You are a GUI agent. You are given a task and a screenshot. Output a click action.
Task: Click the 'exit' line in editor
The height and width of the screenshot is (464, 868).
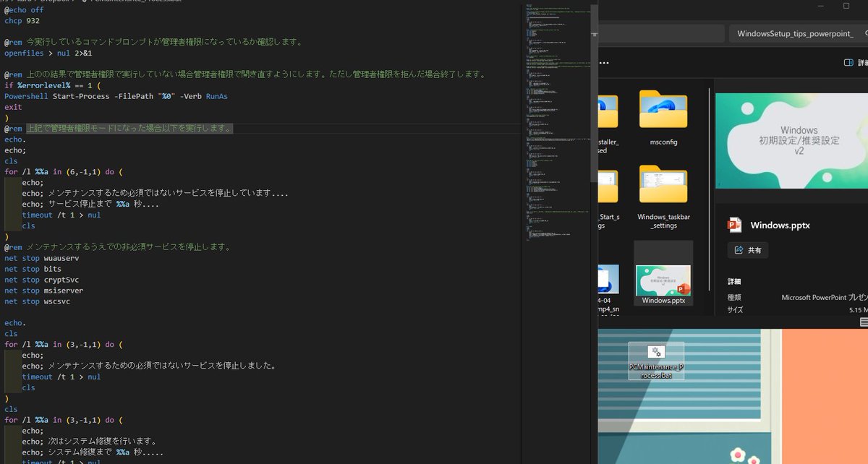13,107
